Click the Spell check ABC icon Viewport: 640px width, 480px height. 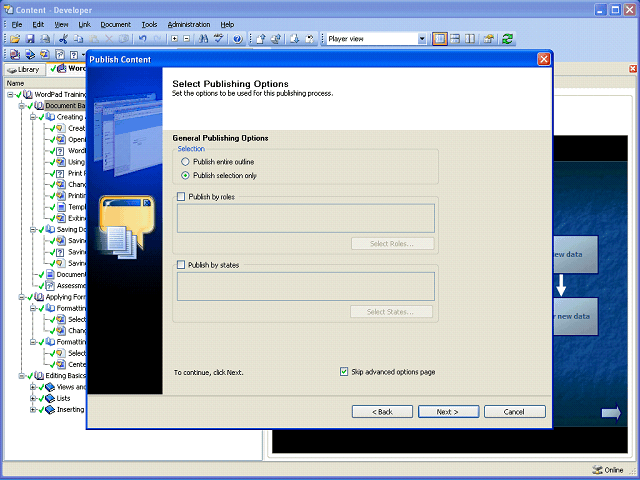pyautogui.click(x=219, y=39)
